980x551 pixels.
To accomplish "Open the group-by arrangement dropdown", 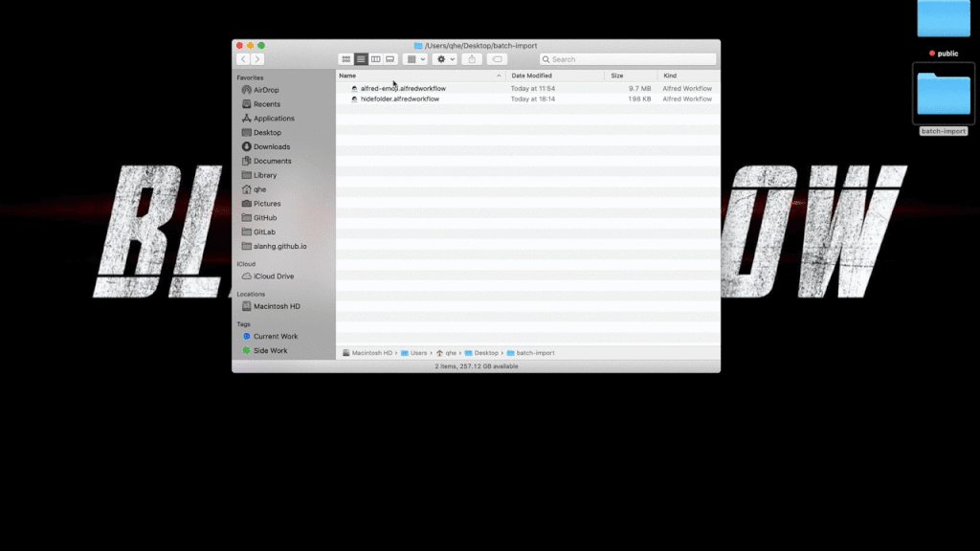I will point(415,59).
